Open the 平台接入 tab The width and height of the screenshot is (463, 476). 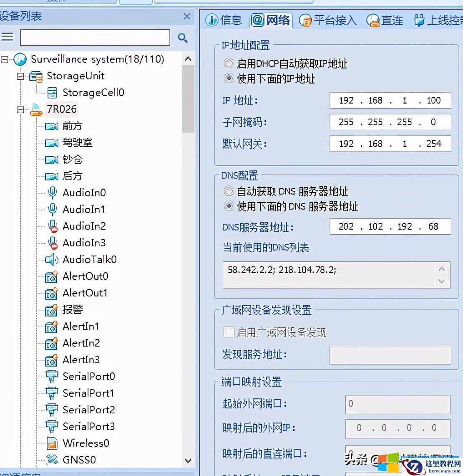[328, 20]
